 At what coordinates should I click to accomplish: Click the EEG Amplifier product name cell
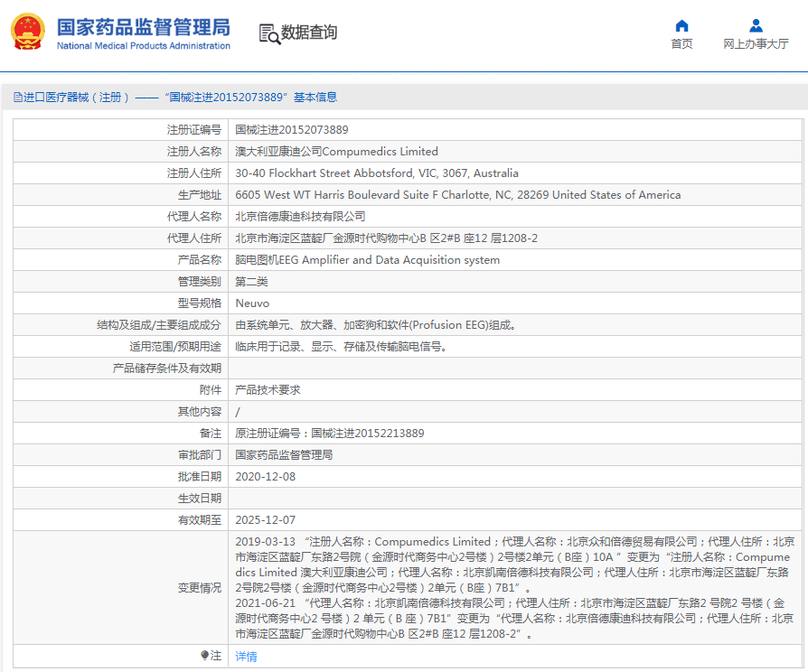pyautogui.click(x=367, y=260)
